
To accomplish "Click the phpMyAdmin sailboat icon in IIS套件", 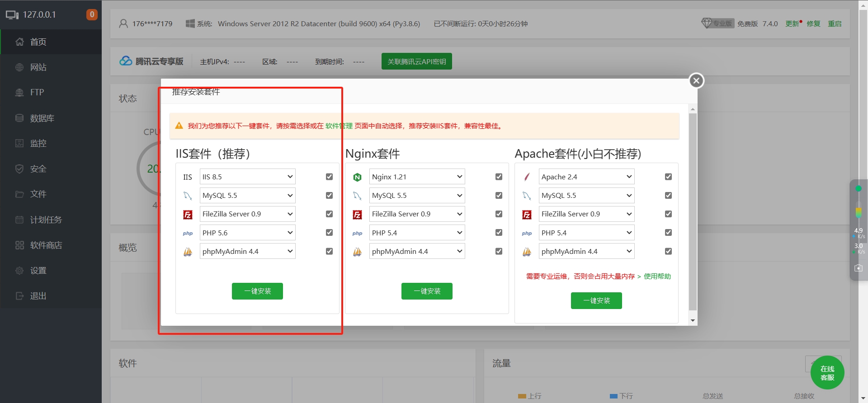I will pos(188,252).
